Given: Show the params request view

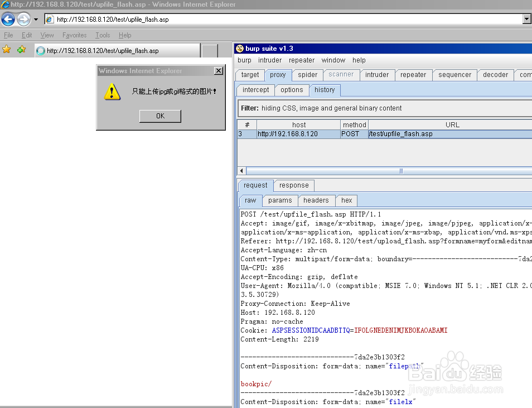Looking at the screenshot, I should [x=280, y=200].
